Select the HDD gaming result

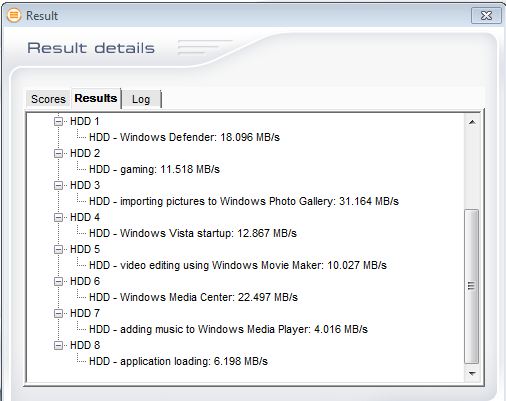[x=154, y=169]
